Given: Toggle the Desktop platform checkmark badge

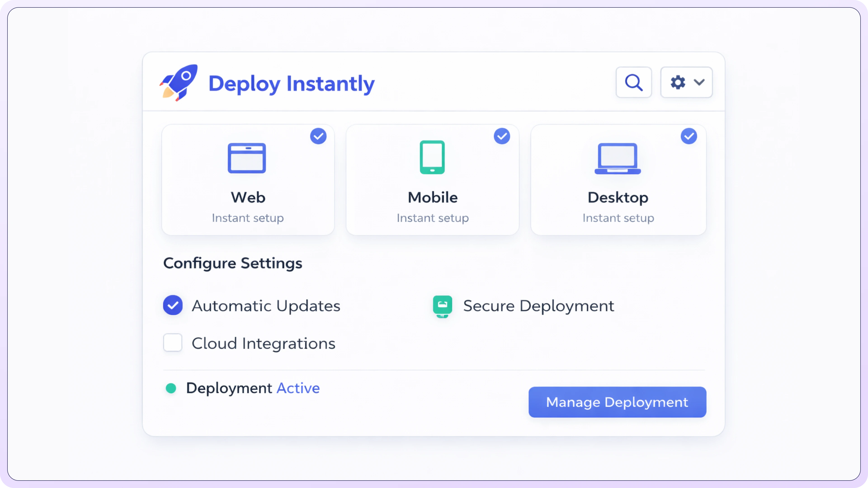Looking at the screenshot, I should tap(689, 136).
